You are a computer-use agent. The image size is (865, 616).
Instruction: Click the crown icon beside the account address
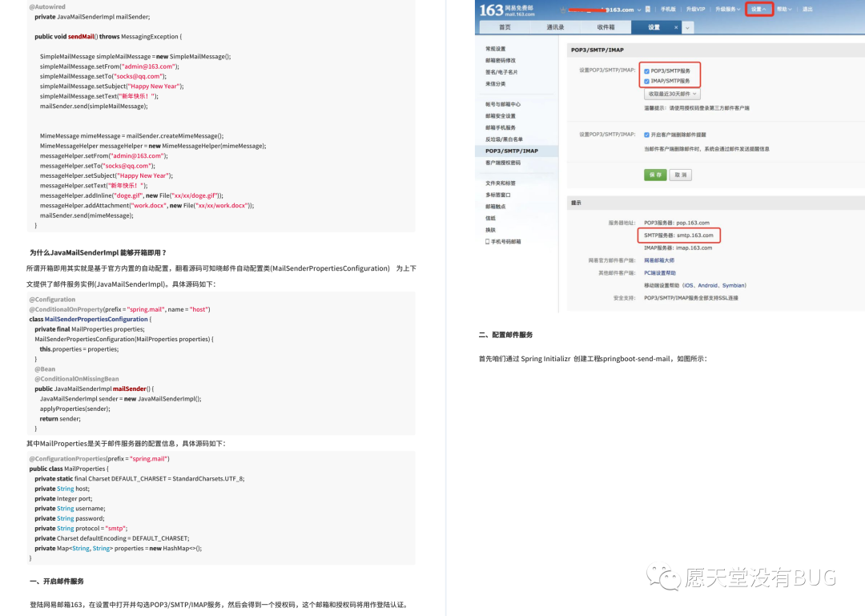563,10
